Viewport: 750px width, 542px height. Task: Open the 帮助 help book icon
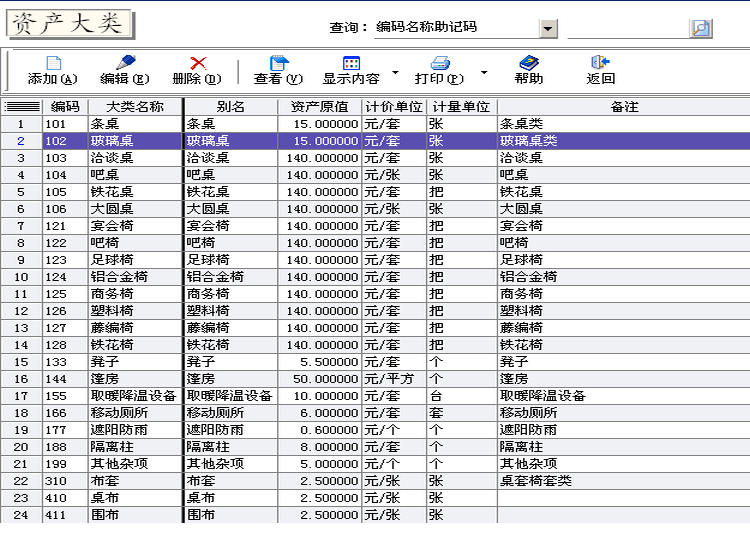click(x=529, y=63)
